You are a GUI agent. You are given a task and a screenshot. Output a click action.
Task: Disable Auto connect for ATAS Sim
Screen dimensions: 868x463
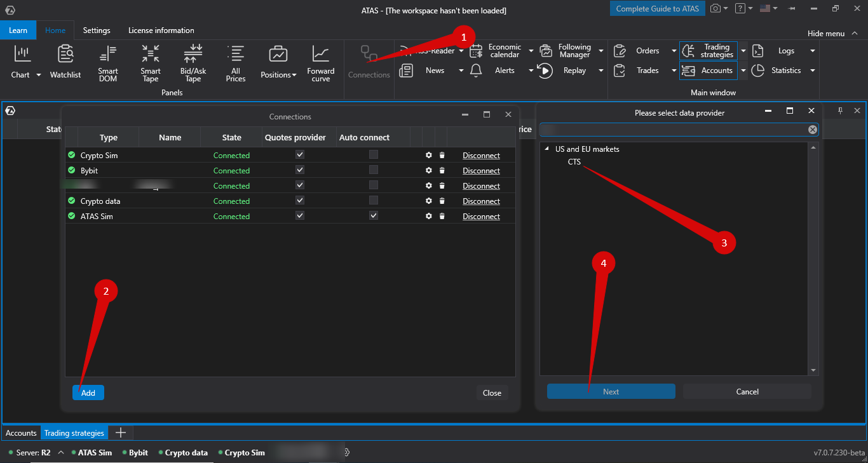[374, 215]
